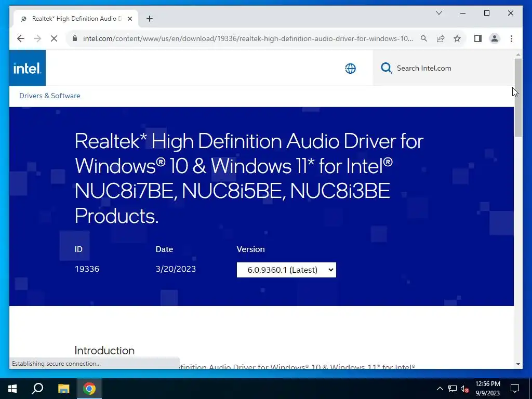This screenshot has width=532, height=399.
Task: Click the browser forward arrow
Action: (37, 38)
